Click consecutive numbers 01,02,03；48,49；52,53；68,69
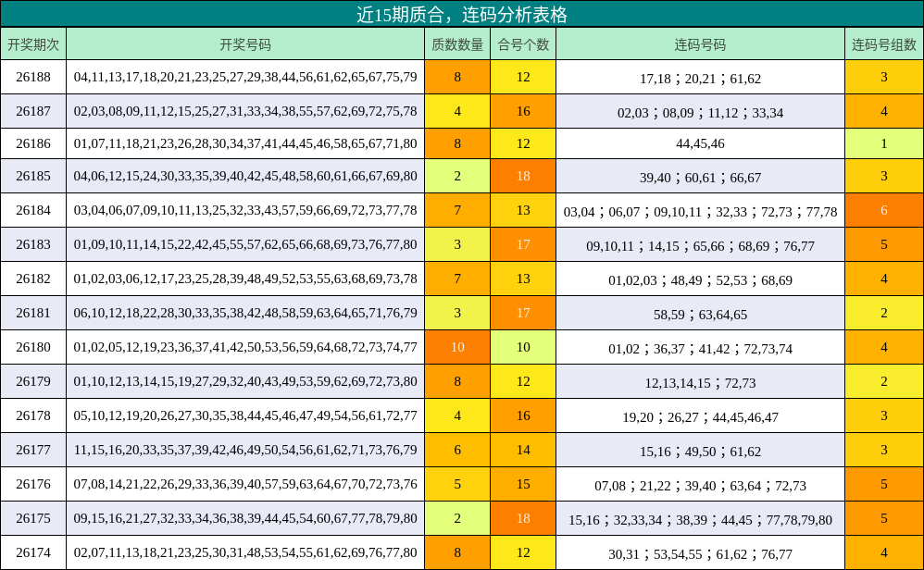The image size is (924, 570). pos(700,280)
